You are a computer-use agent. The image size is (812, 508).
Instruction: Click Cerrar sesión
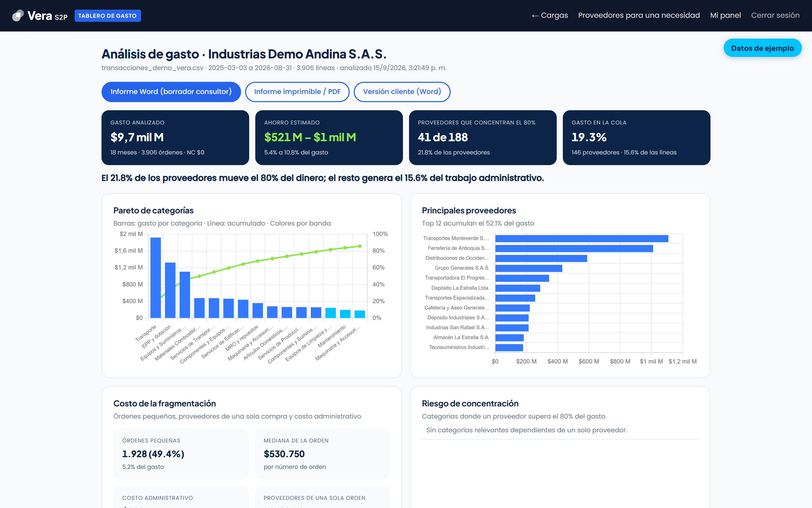point(775,15)
